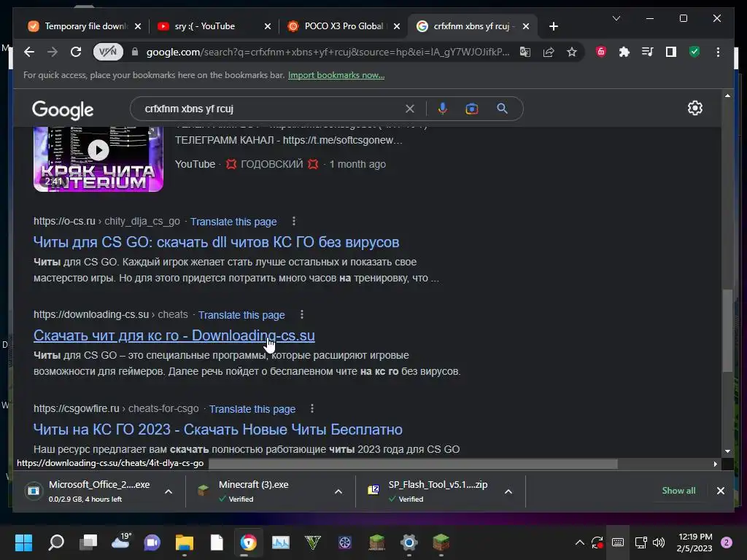Open the Extensions puzzle piece menu

(624, 52)
